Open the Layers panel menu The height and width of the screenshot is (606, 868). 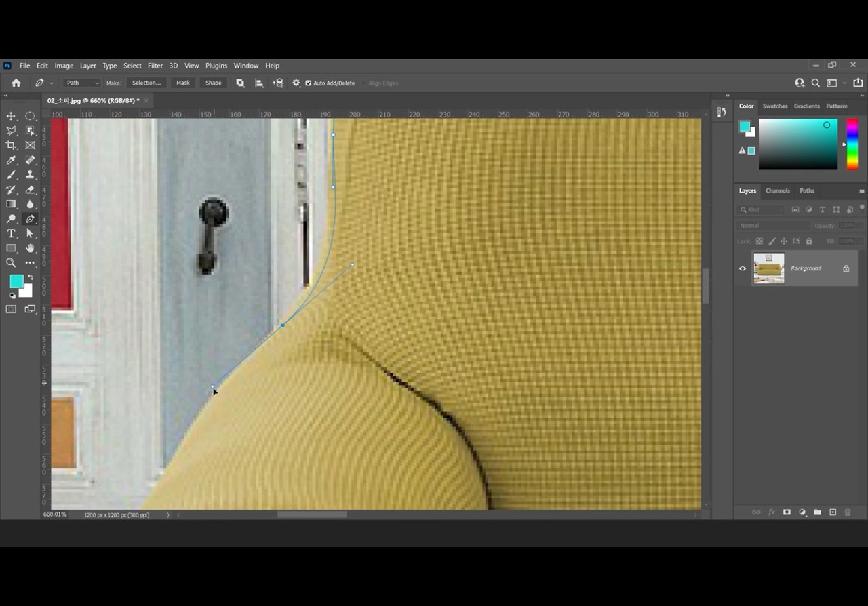click(x=862, y=191)
